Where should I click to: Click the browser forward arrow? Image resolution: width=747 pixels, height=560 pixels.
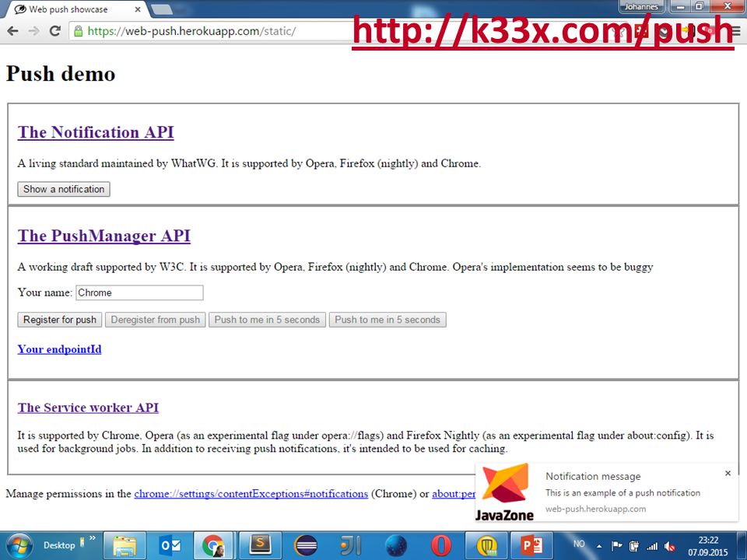(x=33, y=31)
